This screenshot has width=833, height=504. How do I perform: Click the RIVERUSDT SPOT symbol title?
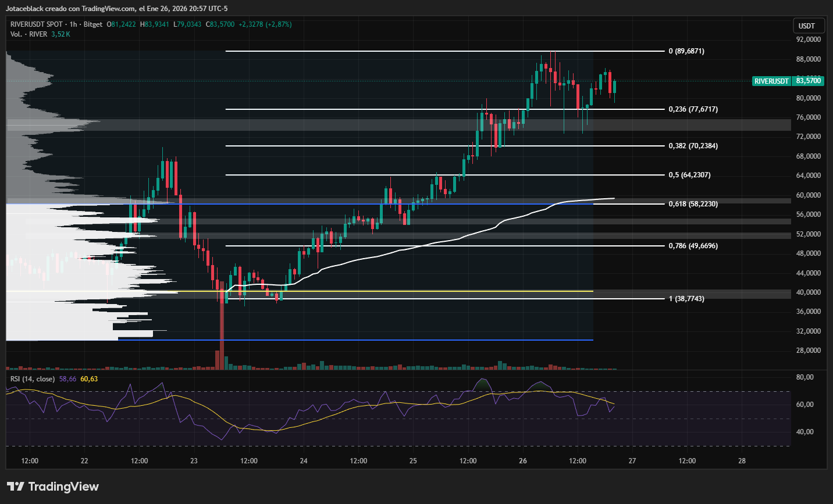[x=36, y=24]
